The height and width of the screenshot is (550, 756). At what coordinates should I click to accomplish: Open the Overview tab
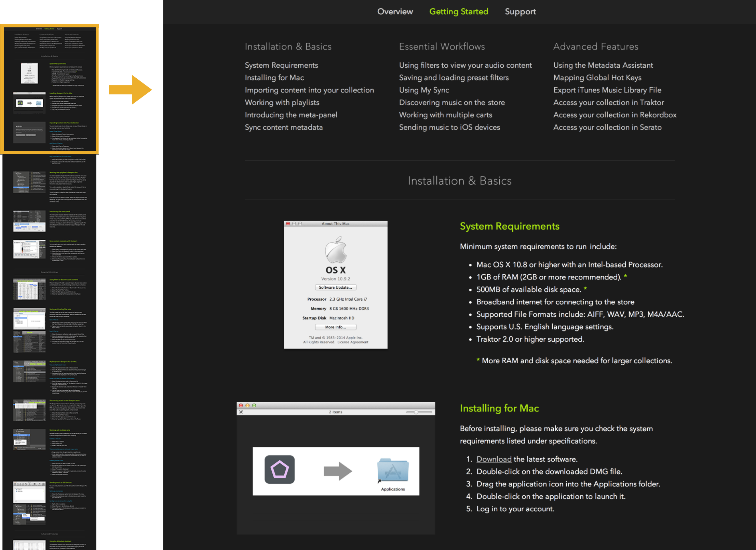tap(395, 12)
